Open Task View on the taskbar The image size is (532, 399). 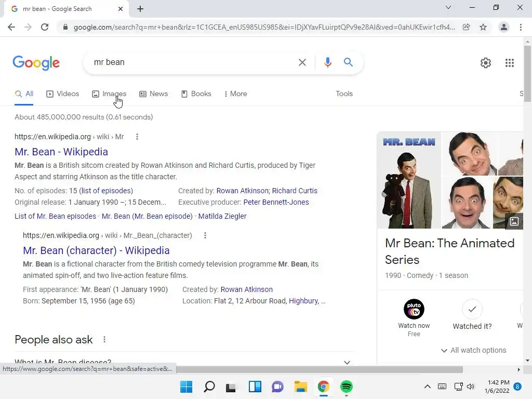231,387
